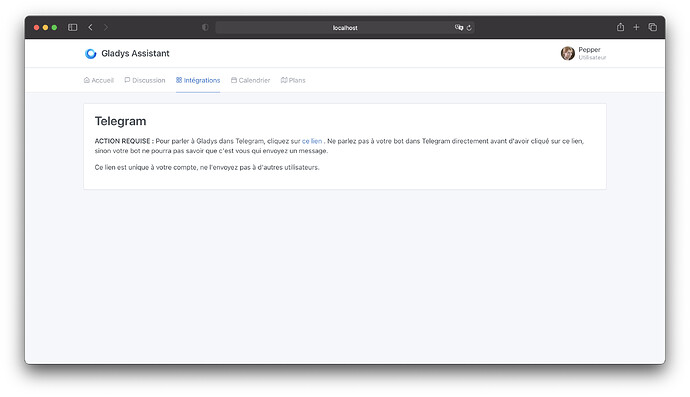
Task: Click the 'Utilisateur' role label
Action: pos(592,58)
